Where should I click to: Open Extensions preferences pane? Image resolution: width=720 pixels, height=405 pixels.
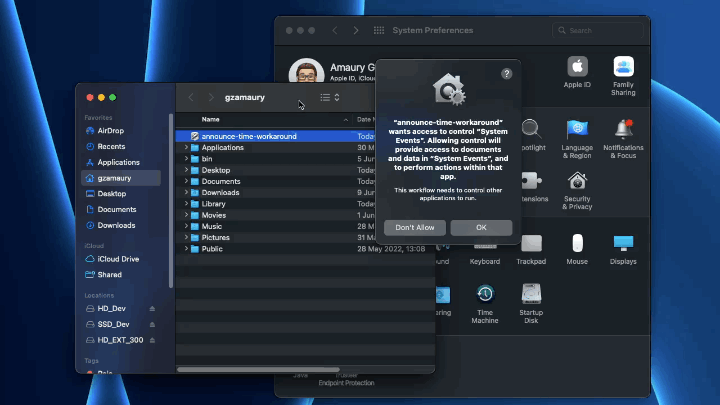point(534,187)
